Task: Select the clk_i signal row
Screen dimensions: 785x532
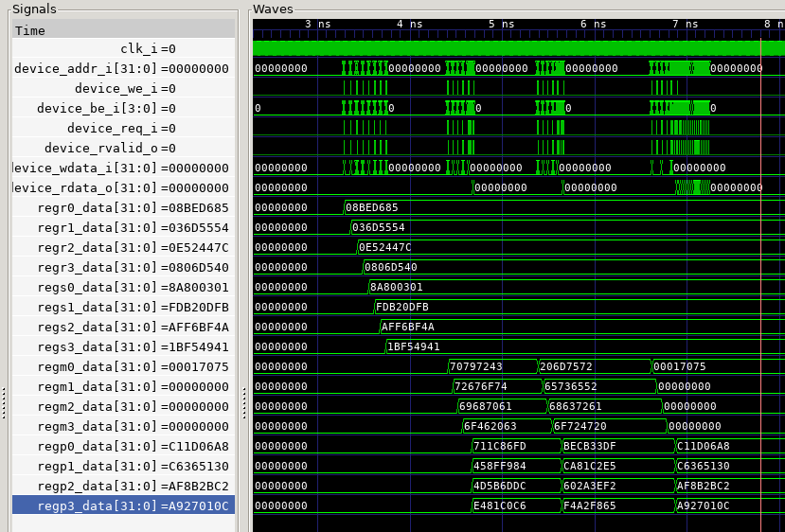Action: tap(123, 48)
